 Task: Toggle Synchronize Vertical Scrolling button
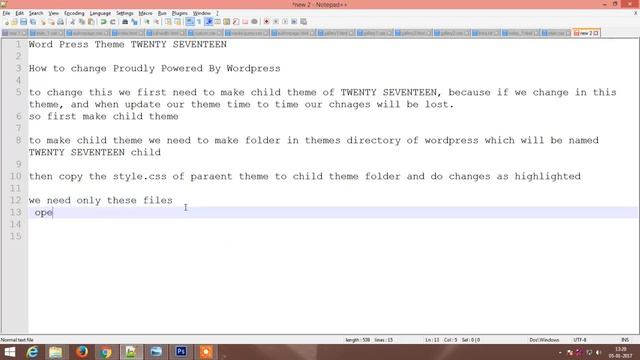[168, 22]
